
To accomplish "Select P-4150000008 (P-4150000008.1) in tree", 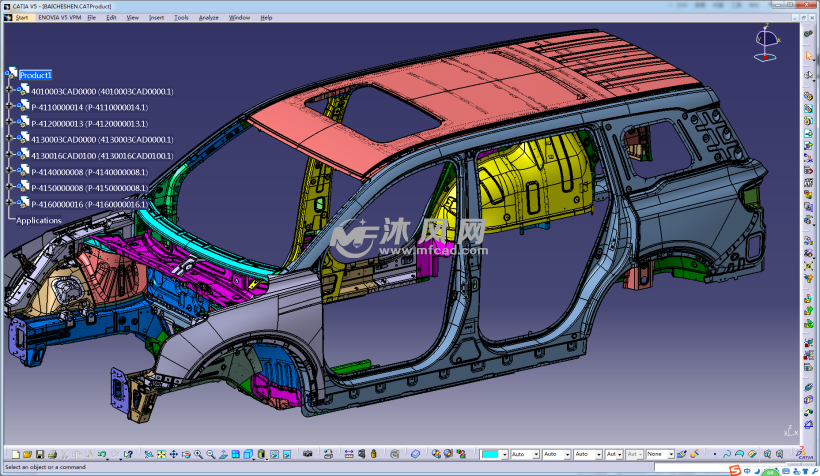I will (89, 188).
